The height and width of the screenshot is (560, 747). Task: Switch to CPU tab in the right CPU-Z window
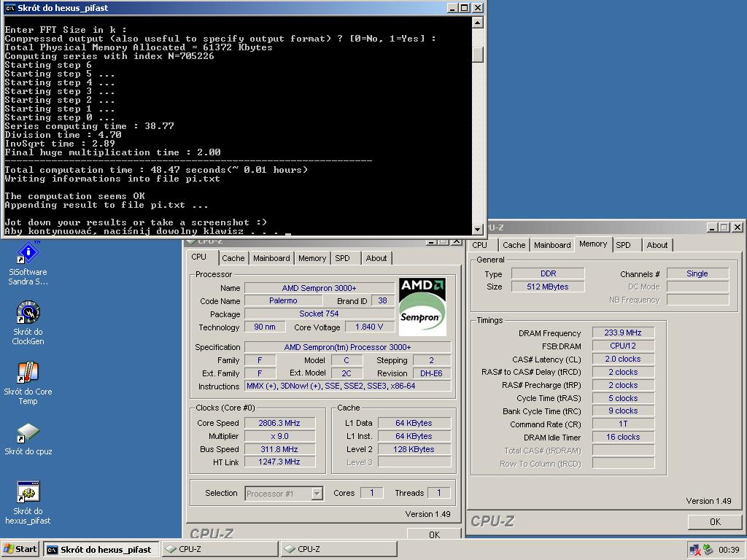(480, 245)
